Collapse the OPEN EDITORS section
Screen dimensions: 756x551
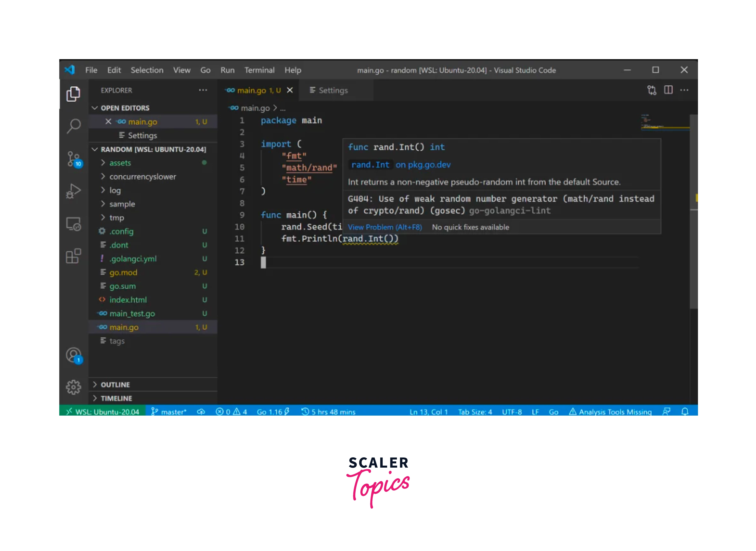pyautogui.click(x=125, y=108)
